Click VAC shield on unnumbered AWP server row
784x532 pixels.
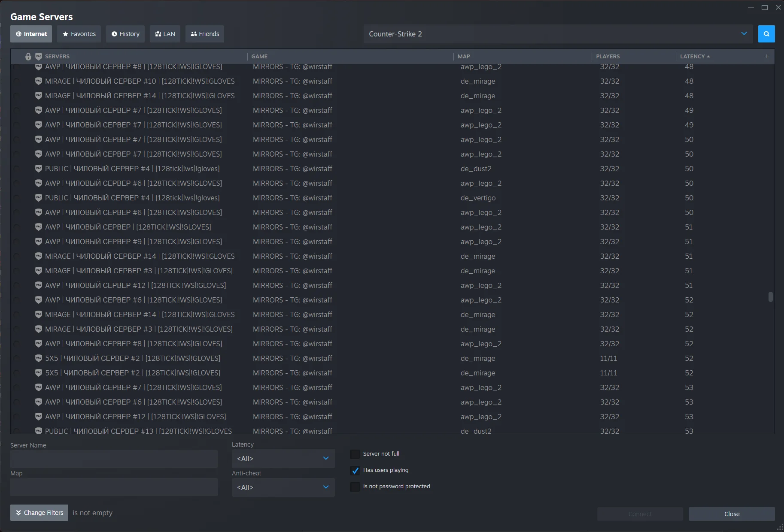pos(39,227)
